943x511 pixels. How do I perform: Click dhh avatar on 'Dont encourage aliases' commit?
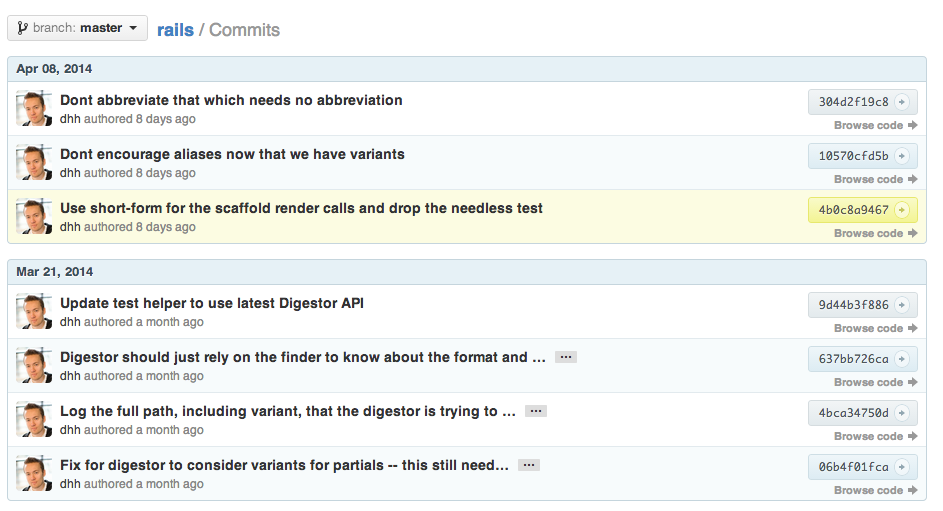point(34,163)
